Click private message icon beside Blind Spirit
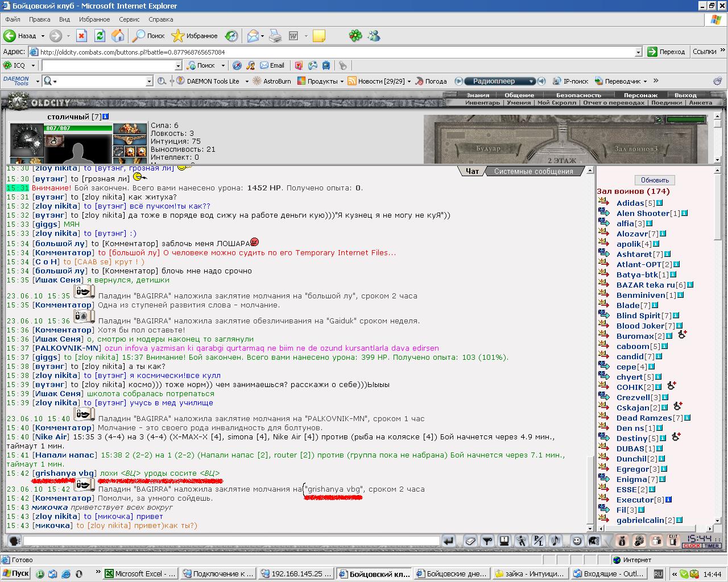The image size is (728, 582). (604, 315)
